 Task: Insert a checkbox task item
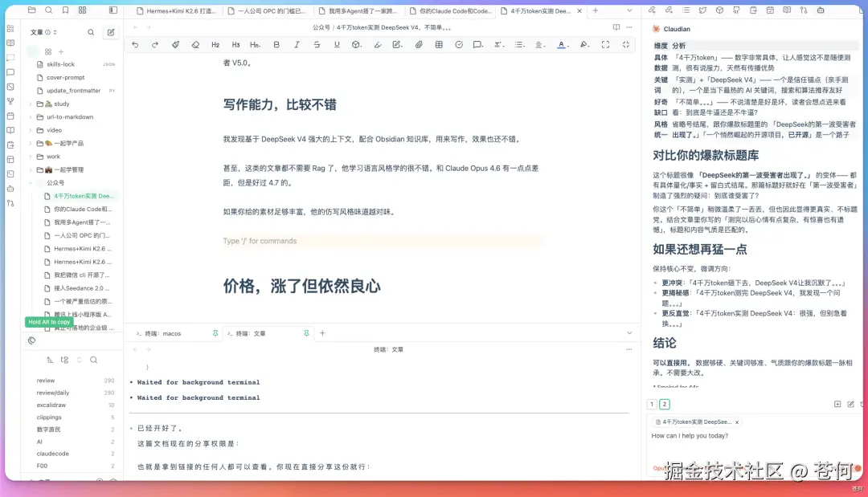[459, 45]
